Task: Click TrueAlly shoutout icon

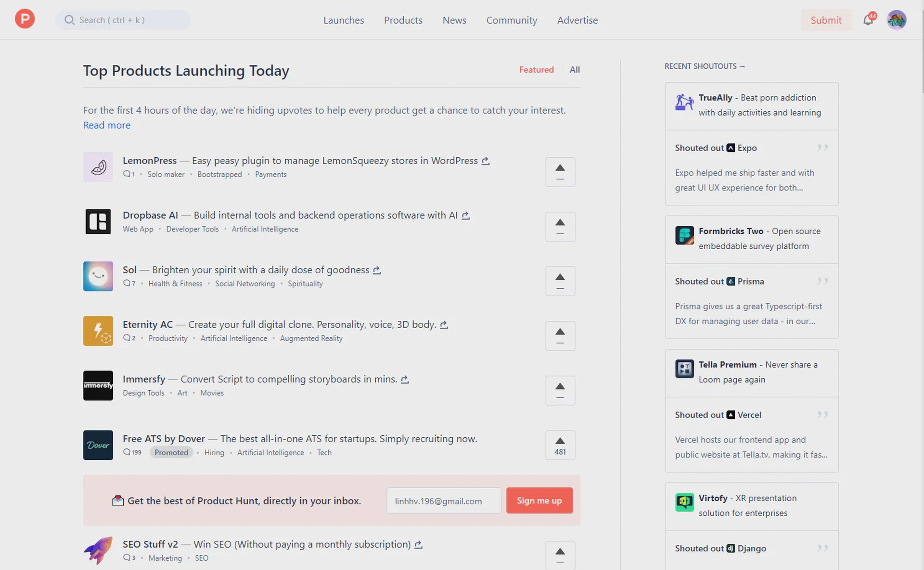Action: (684, 102)
